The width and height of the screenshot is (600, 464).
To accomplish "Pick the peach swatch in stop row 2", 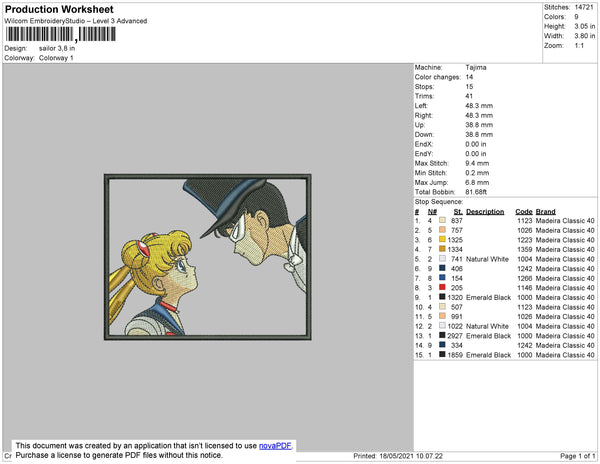I will 442,230.
